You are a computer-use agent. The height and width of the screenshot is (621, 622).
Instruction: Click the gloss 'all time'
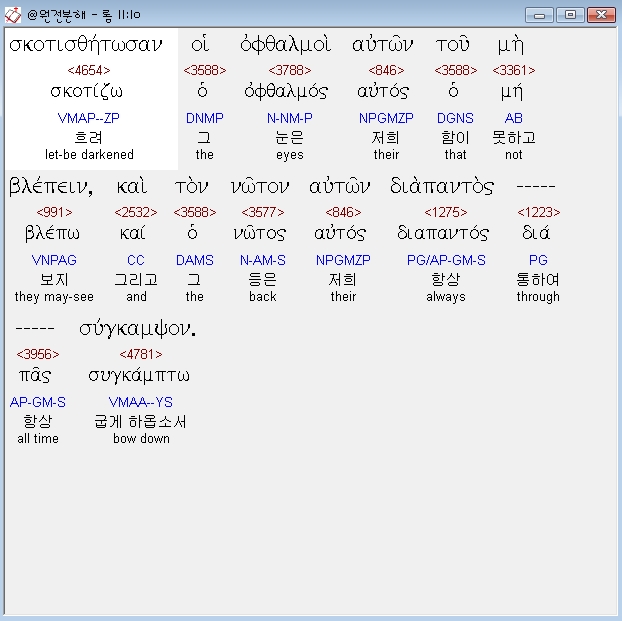38,438
